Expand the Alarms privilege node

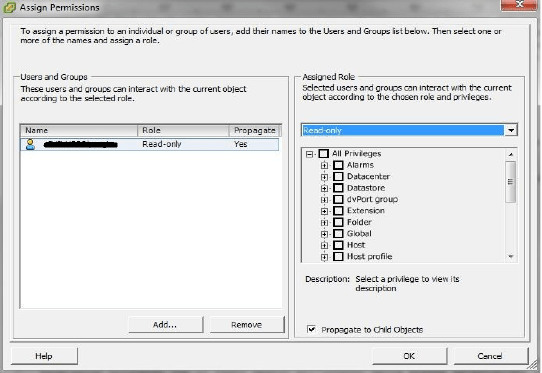click(324, 165)
